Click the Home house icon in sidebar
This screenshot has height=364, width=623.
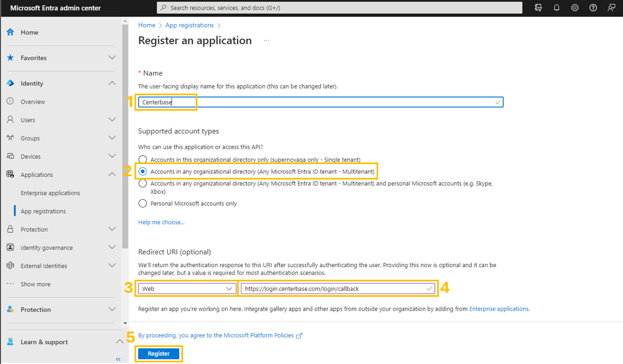[10, 32]
